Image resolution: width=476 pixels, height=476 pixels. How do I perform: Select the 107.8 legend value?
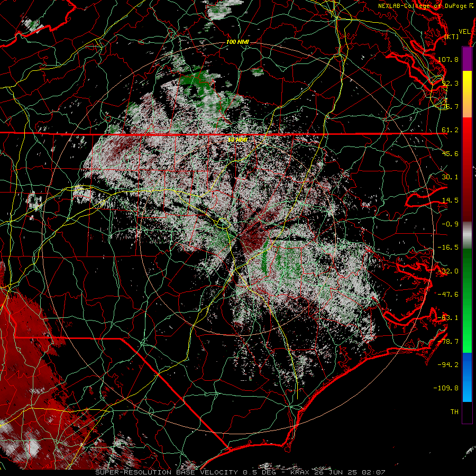448,59
